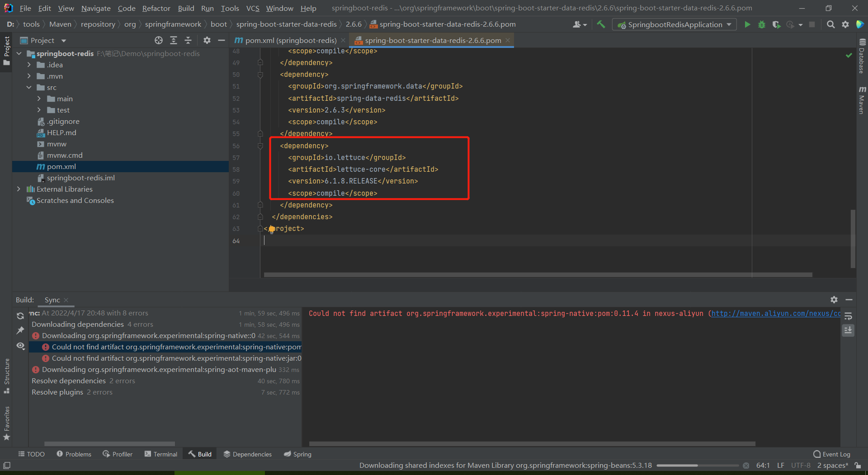Run with coverage shield icon
868x475 pixels.
tap(776, 24)
